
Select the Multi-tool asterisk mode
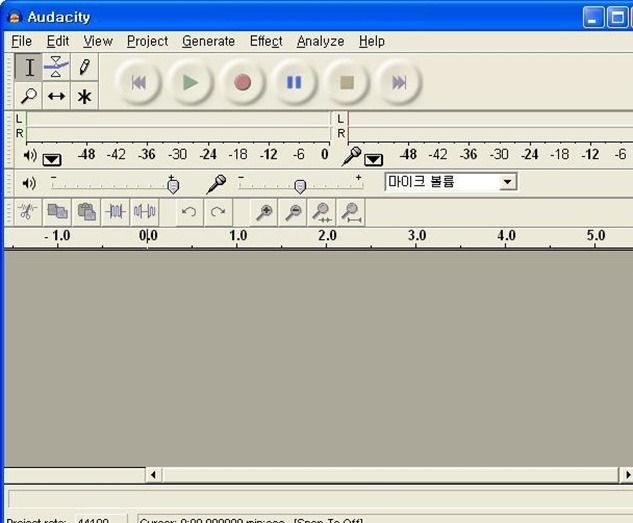coord(84,96)
